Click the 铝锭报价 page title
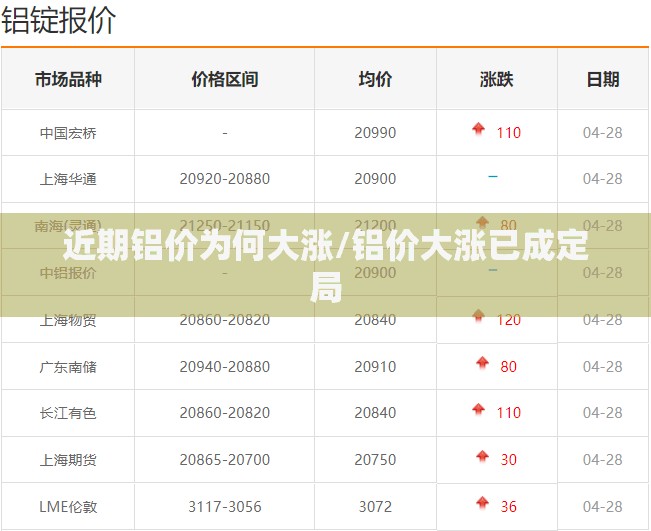This screenshot has width=651, height=531. [59, 21]
